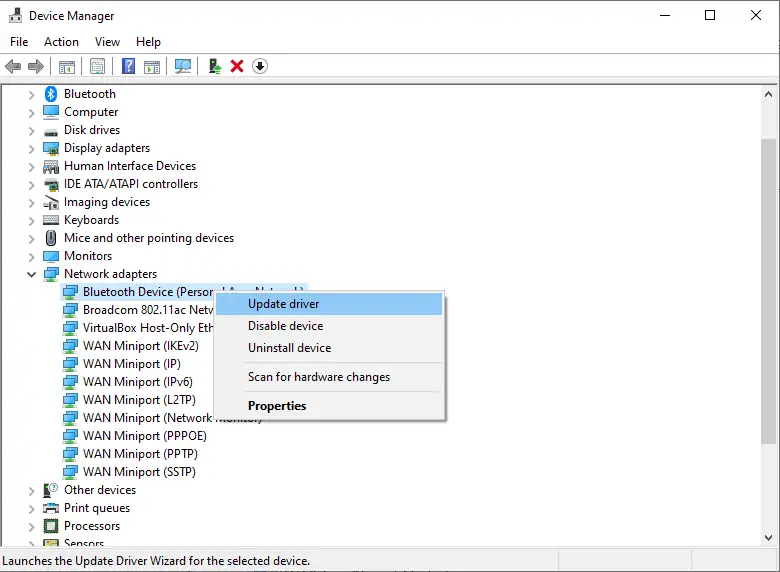Expand the Computer tree node

click(31, 113)
